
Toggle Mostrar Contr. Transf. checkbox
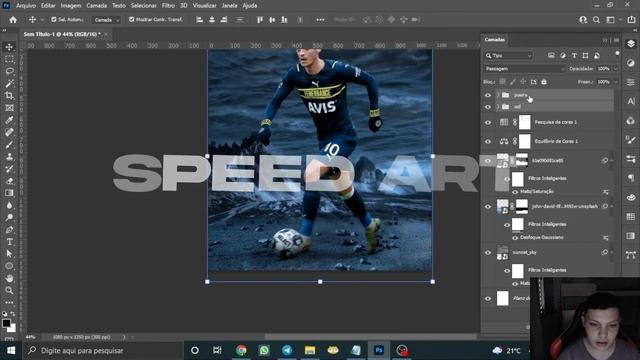[131, 20]
